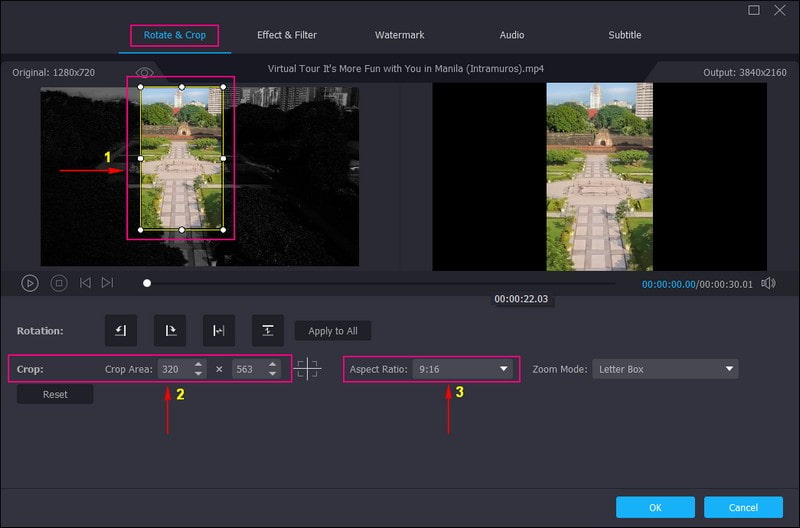Skip to next frame

[107, 284]
